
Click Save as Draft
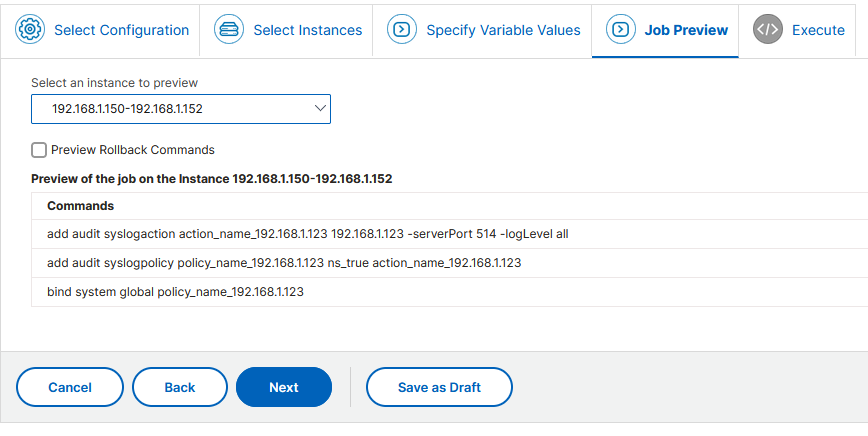[439, 387]
